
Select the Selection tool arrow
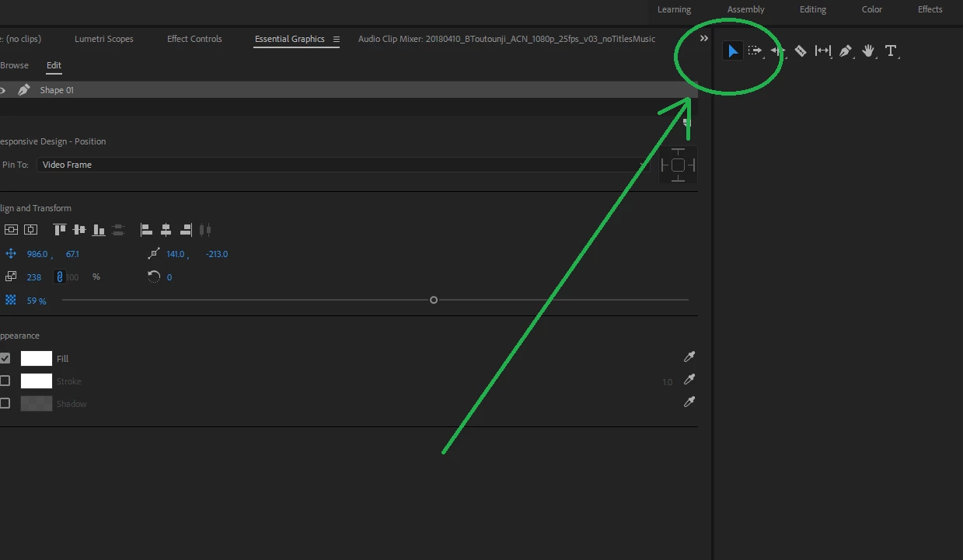[732, 51]
